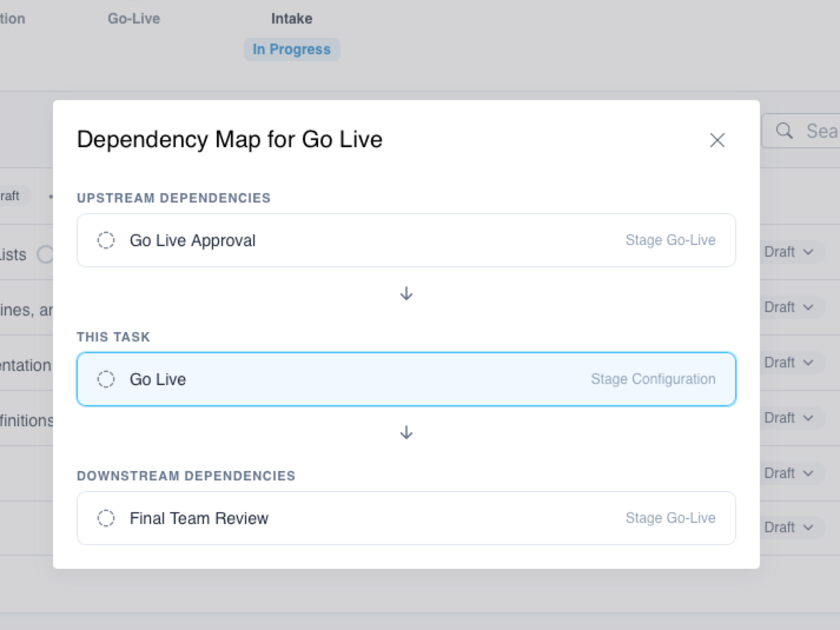Expand the fifth Draft status dropdown
This screenshot has width=840, height=630.
click(789, 473)
